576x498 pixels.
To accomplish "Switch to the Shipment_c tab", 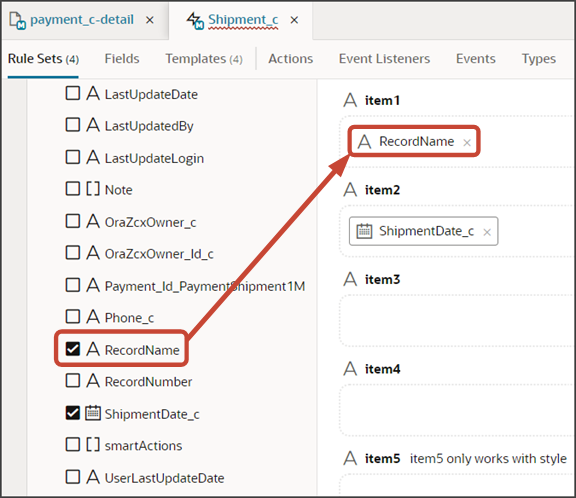I will (x=243, y=20).
